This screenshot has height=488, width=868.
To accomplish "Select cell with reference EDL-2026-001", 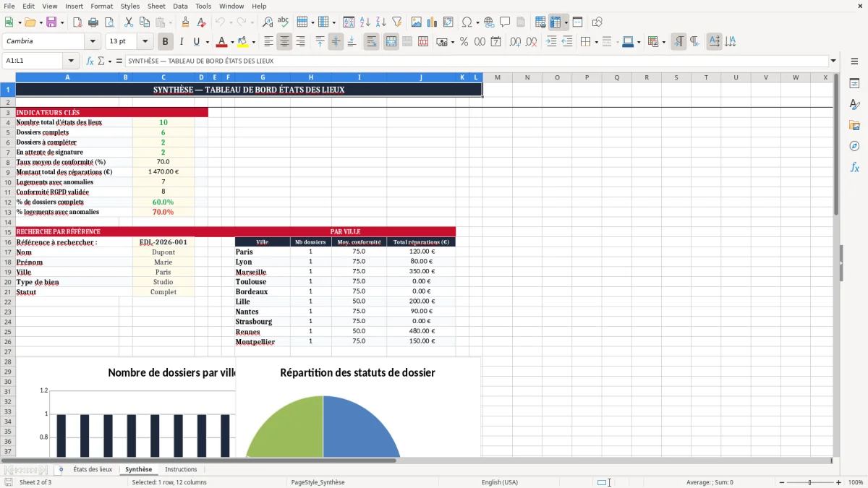I will click(163, 242).
